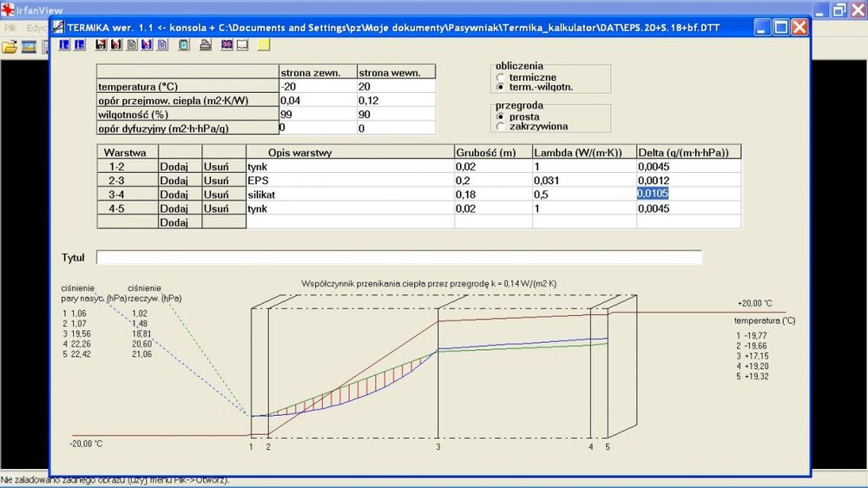The width and height of the screenshot is (868, 488).
Task: Click the yellow square in toolbar
Action: pyautogui.click(x=264, y=45)
